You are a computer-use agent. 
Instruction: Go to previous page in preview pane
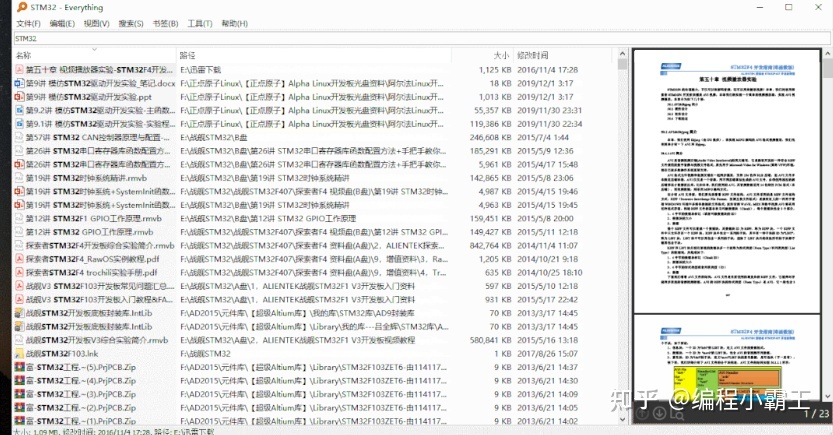(642, 414)
